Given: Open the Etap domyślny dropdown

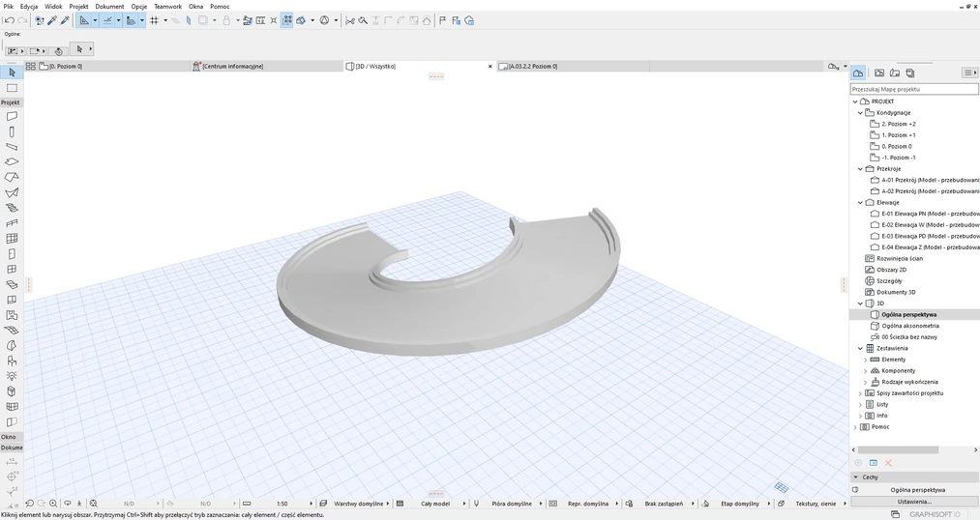Looking at the screenshot, I should [x=738, y=504].
